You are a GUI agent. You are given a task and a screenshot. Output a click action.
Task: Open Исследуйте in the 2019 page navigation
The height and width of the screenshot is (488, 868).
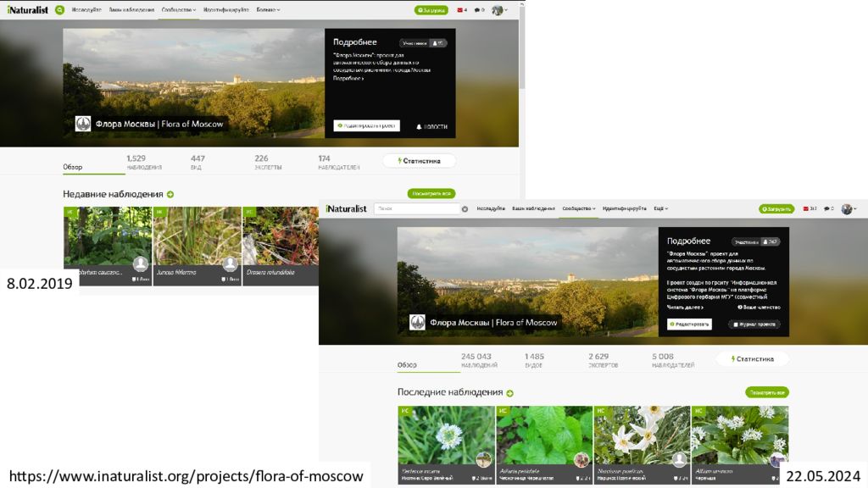[x=86, y=10]
